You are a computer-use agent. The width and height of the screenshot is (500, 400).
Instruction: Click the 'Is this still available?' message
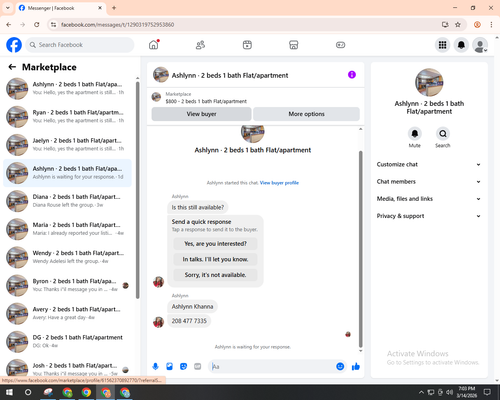click(x=198, y=207)
